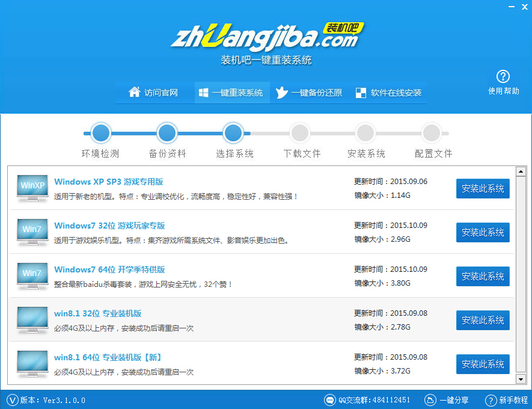The width and height of the screenshot is (532, 409).
Task: Click the 装机吧一键重装系统 subtitle
Action: (266, 60)
